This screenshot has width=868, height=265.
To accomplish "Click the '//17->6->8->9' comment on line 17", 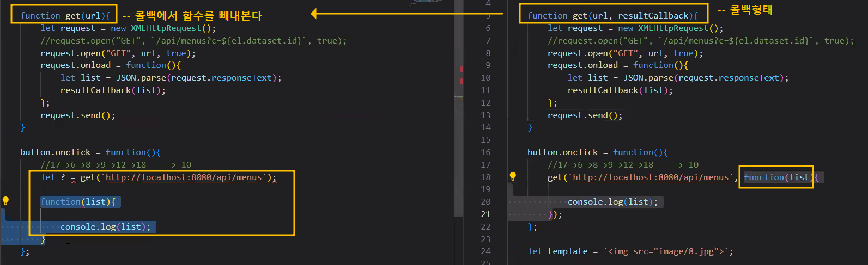I will 623,165.
